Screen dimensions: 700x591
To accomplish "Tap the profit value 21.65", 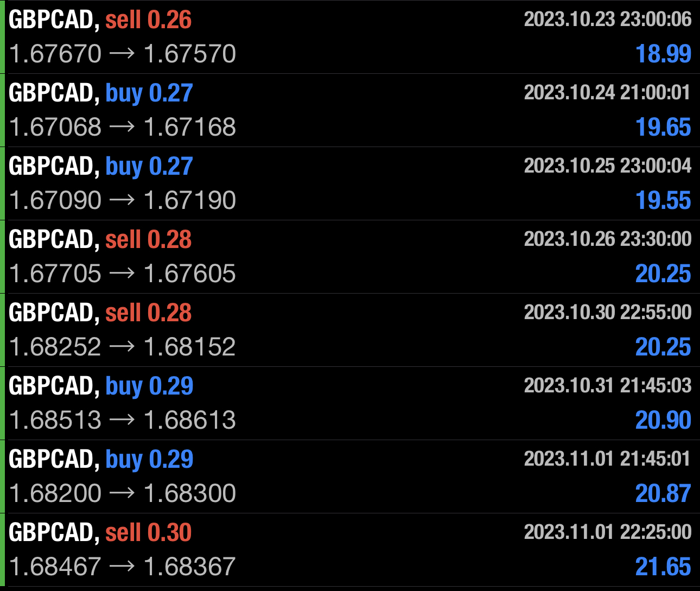I will 662,567.
